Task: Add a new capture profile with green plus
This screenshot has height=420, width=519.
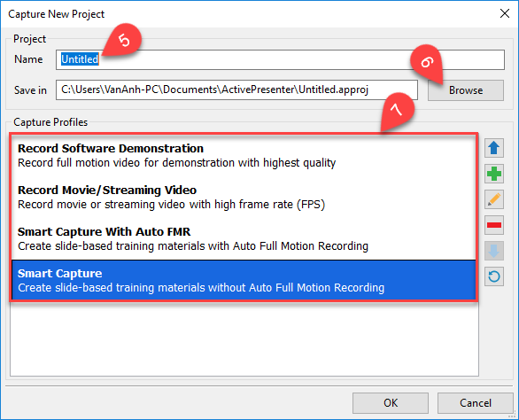Action: (x=494, y=174)
